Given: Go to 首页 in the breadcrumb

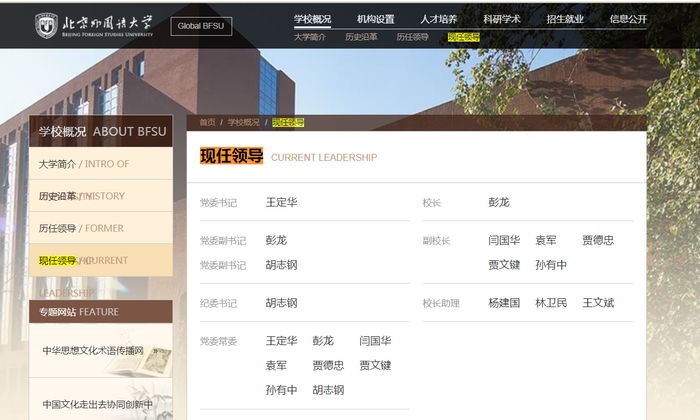Looking at the screenshot, I should click(207, 122).
